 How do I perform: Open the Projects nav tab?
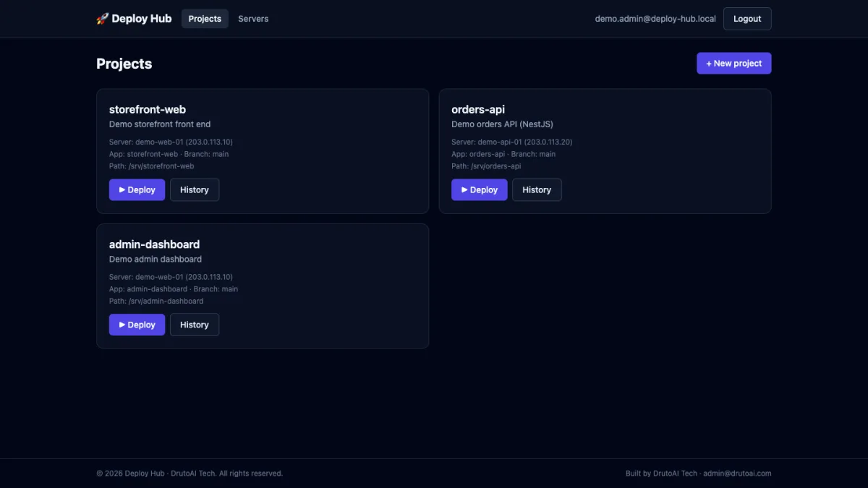(x=205, y=19)
